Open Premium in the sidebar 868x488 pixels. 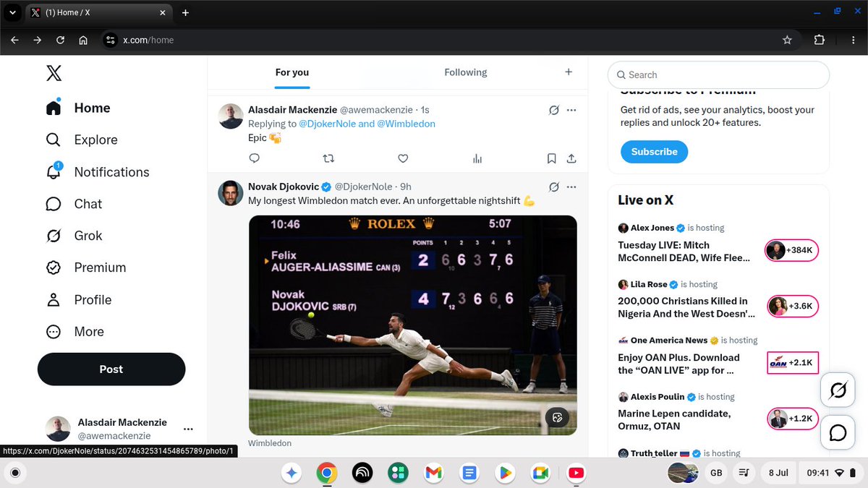tap(86, 267)
